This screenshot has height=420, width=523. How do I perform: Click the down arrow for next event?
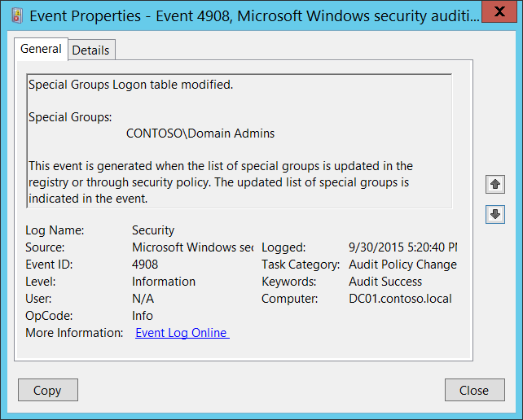click(495, 214)
